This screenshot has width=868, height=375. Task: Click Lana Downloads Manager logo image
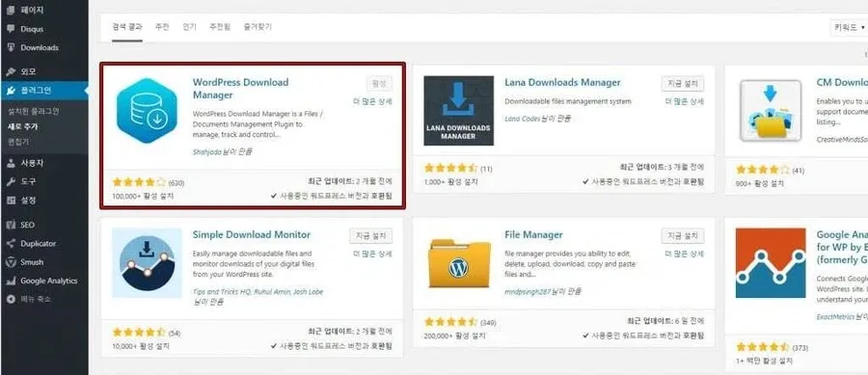point(458,111)
